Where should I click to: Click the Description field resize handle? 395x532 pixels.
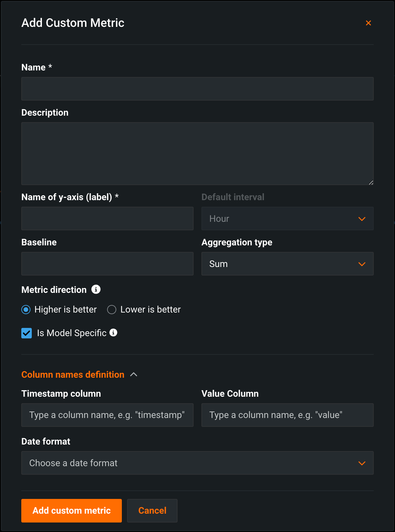click(x=371, y=182)
